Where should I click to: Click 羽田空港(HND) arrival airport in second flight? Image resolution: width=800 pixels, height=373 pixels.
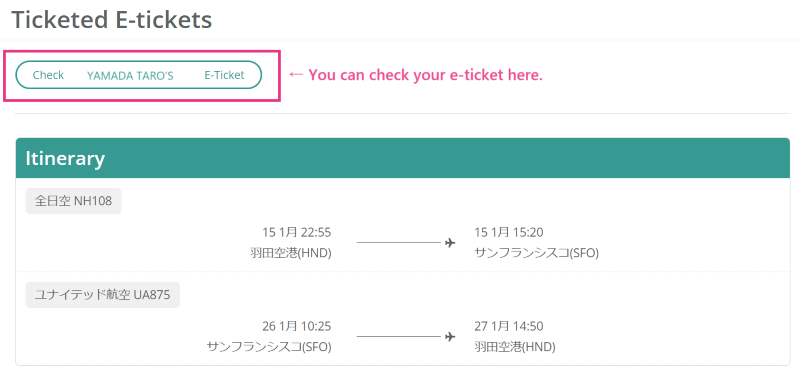point(515,347)
